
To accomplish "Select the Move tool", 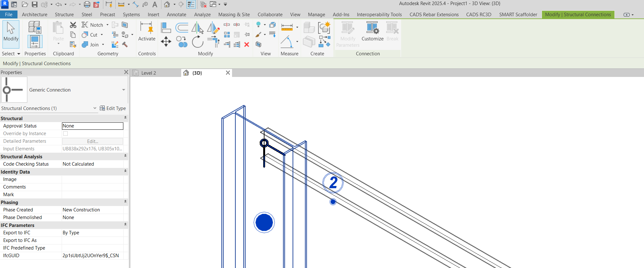I will tap(166, 41).
